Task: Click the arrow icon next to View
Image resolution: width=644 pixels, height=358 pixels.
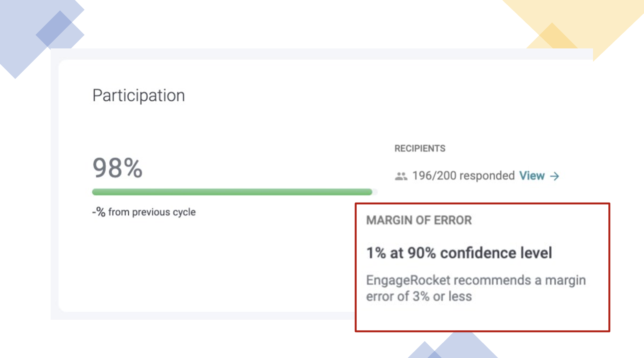Action: (x=555, y=176)
